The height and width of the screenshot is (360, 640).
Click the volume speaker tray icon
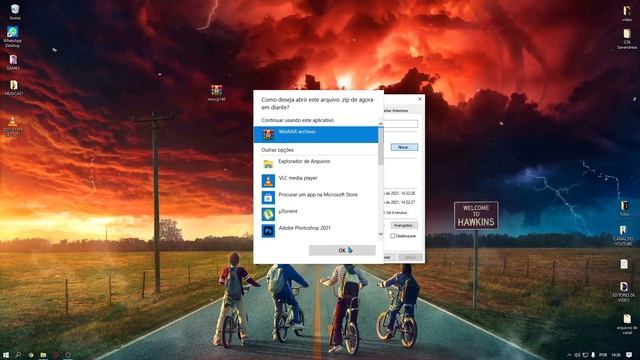click(x=577, y=355)
